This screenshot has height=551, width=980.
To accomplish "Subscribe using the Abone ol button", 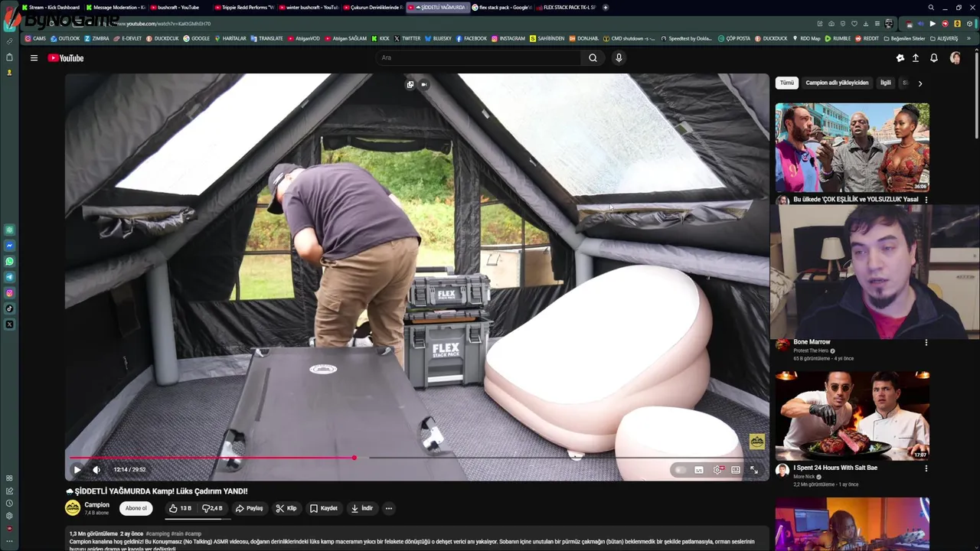I will (136, 508).
